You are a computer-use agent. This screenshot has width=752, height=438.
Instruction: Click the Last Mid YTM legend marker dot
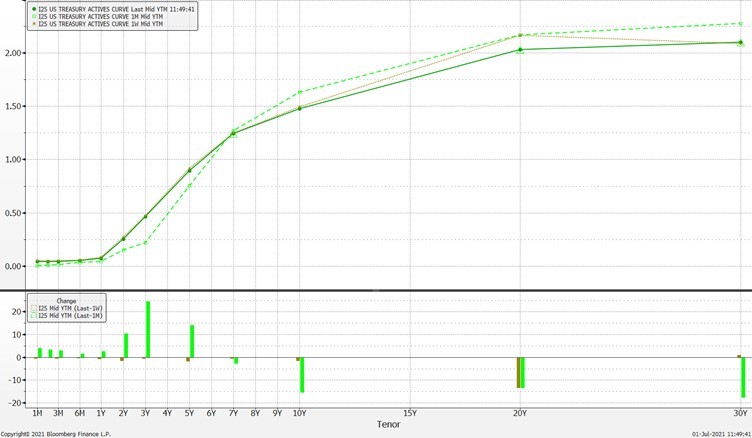[x=33, y=8]
